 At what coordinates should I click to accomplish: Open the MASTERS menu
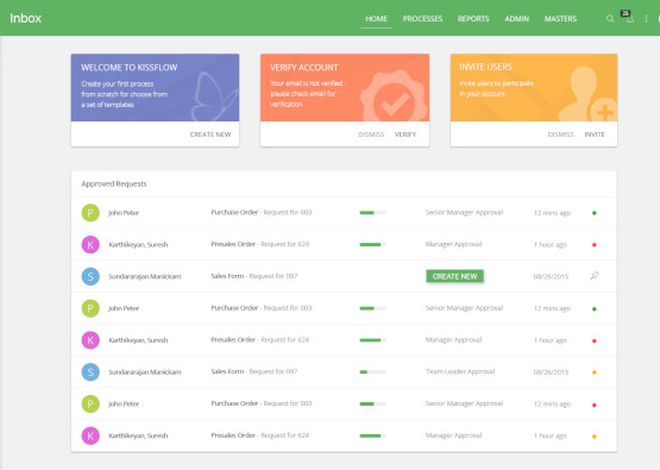(x=560, y=19)
